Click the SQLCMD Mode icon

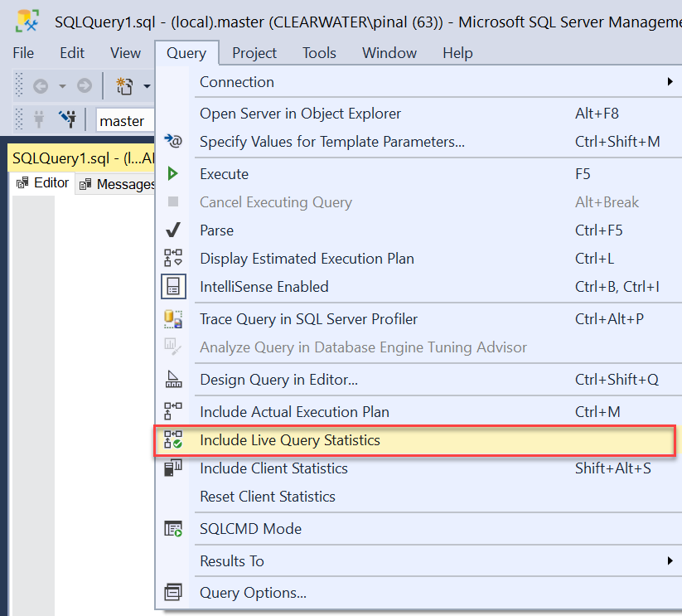(x=173, y=529)
